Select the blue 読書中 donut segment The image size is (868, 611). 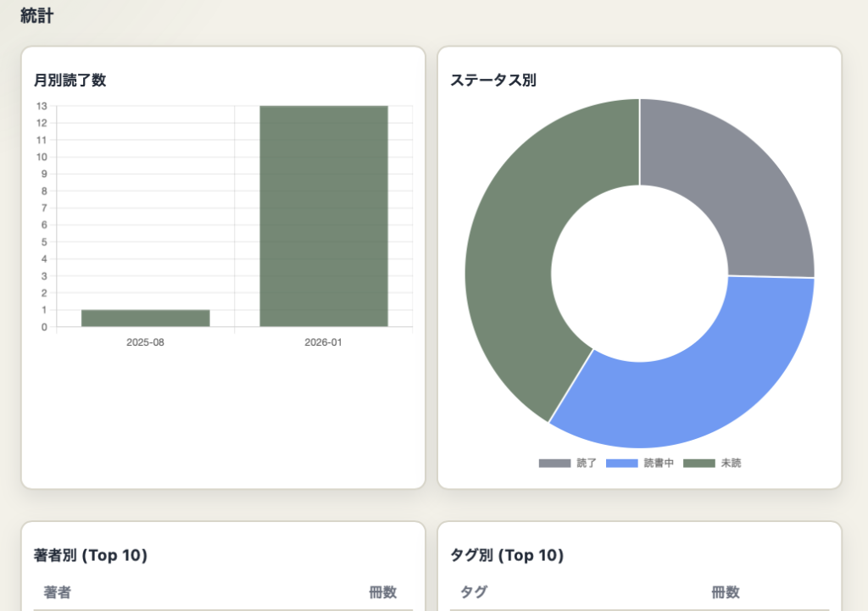pos(695,373)
